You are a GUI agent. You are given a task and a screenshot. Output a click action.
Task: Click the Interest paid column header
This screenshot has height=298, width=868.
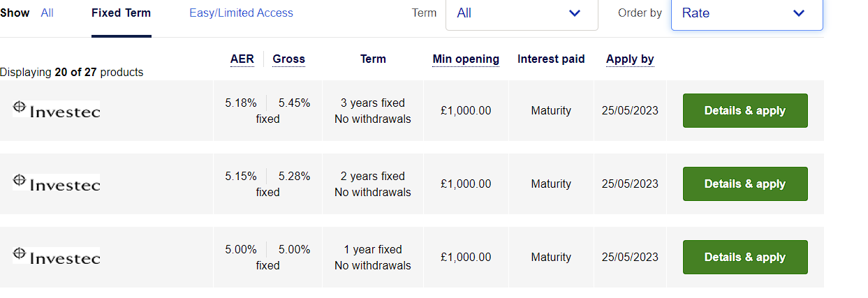[x=551, y=59]
